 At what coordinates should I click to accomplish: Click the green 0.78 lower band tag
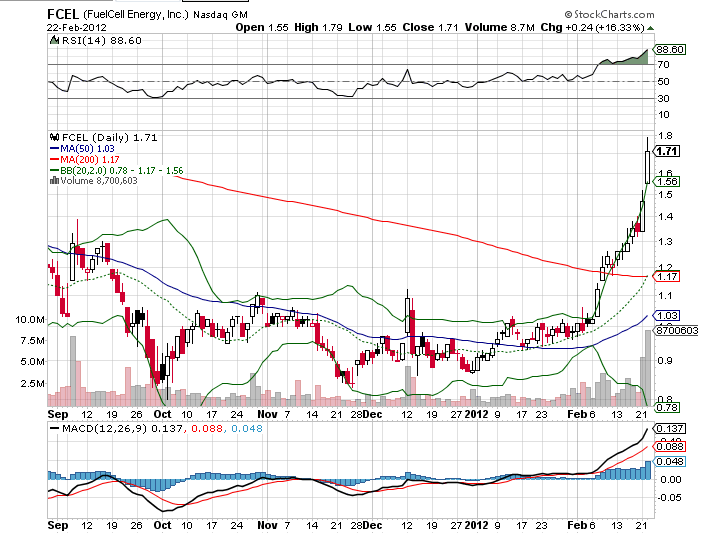[667, 407]
